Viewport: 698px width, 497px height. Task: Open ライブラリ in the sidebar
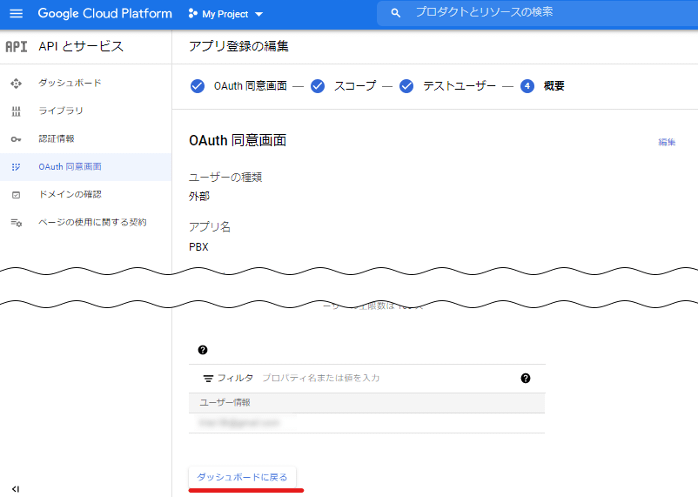pos(61,110)
